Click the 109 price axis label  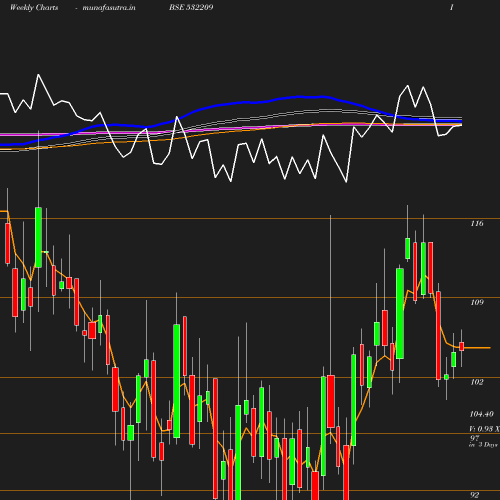point(477,302)
